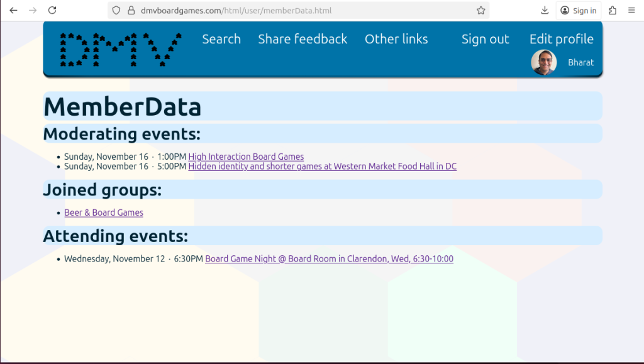The image size is (644, 364).
Task: Open the Beer & Board Games group
Action: coord(104,212)
